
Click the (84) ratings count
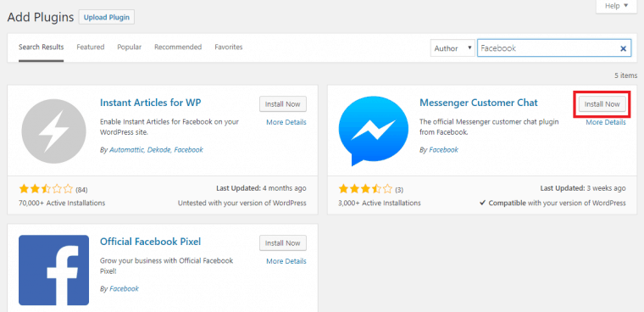pyautogui.click(x=81, y=190)
